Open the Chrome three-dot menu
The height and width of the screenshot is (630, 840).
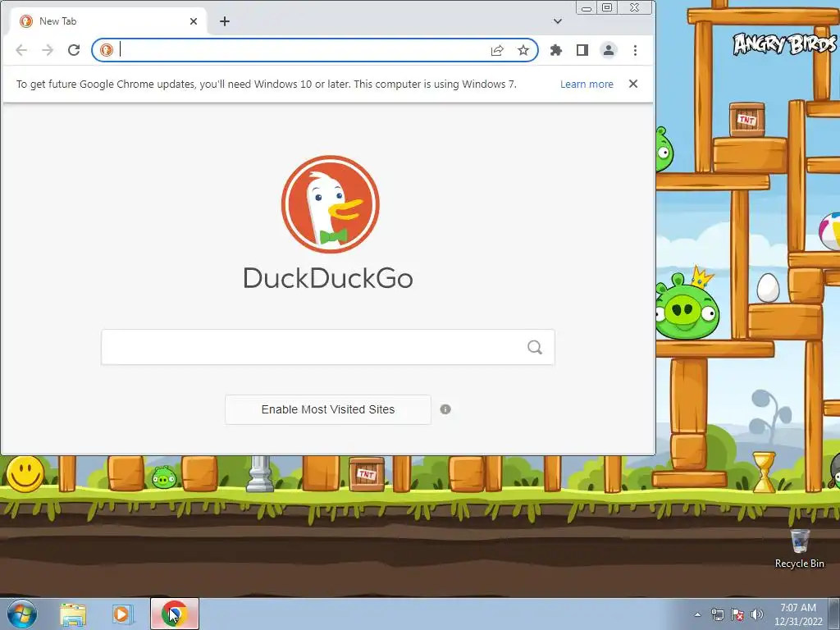[636, 50]
